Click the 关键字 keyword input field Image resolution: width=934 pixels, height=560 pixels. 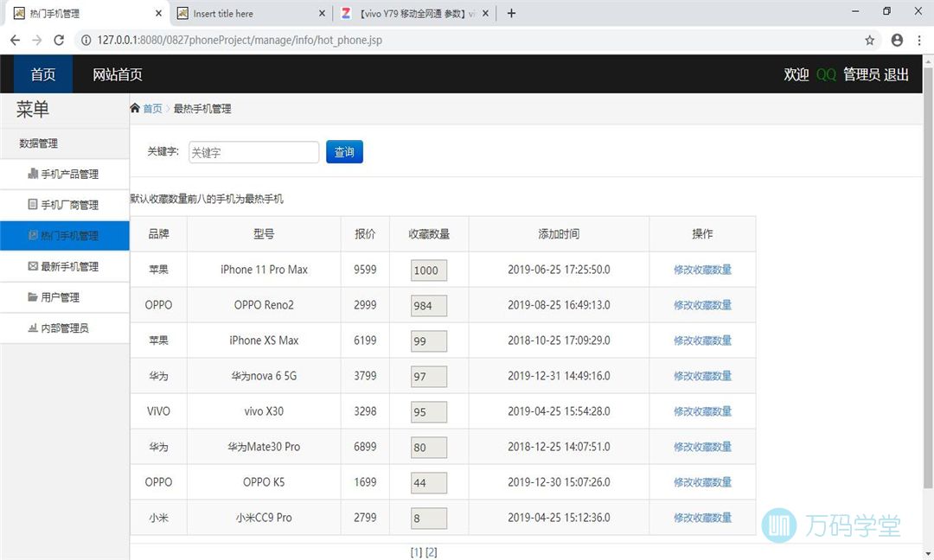pyautogui.click(x=253, y=152)
